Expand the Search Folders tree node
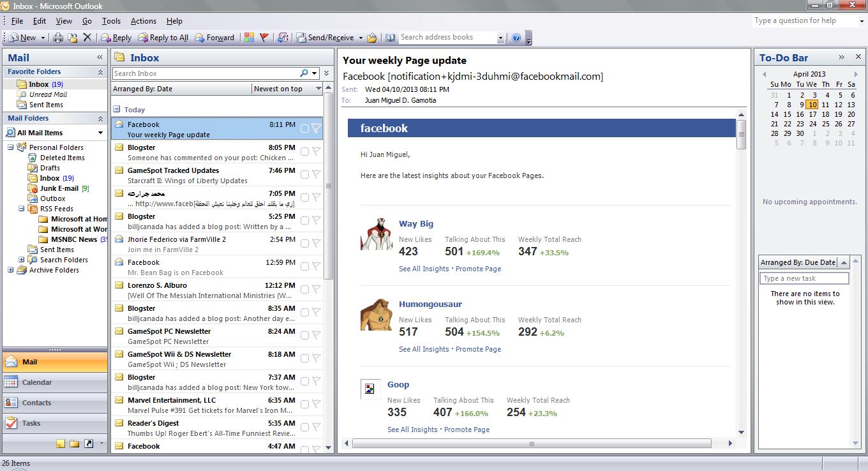868x471 pixels. tap(21, 260)
